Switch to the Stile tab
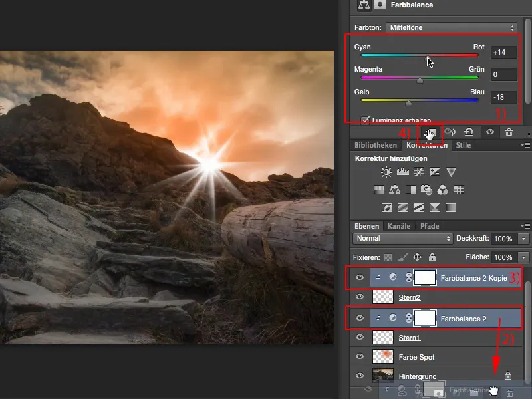This screenshot has height=399, width=532. coord(463,145)
